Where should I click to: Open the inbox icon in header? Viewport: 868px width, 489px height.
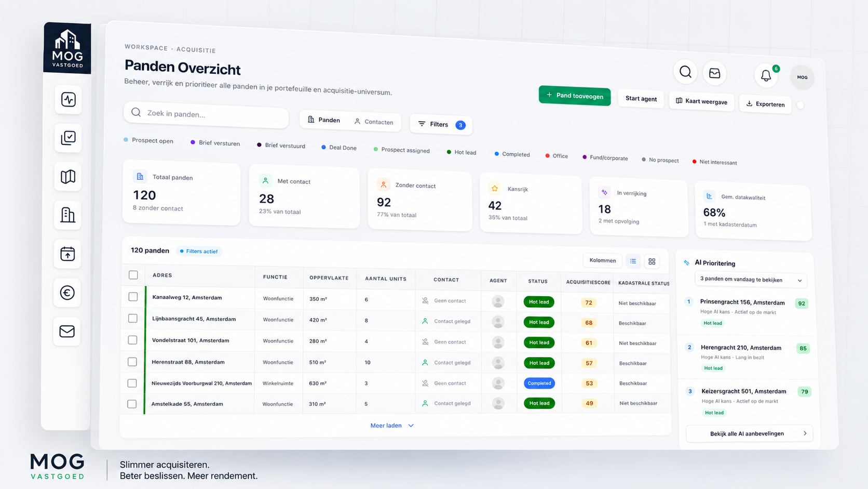(714, 73)
